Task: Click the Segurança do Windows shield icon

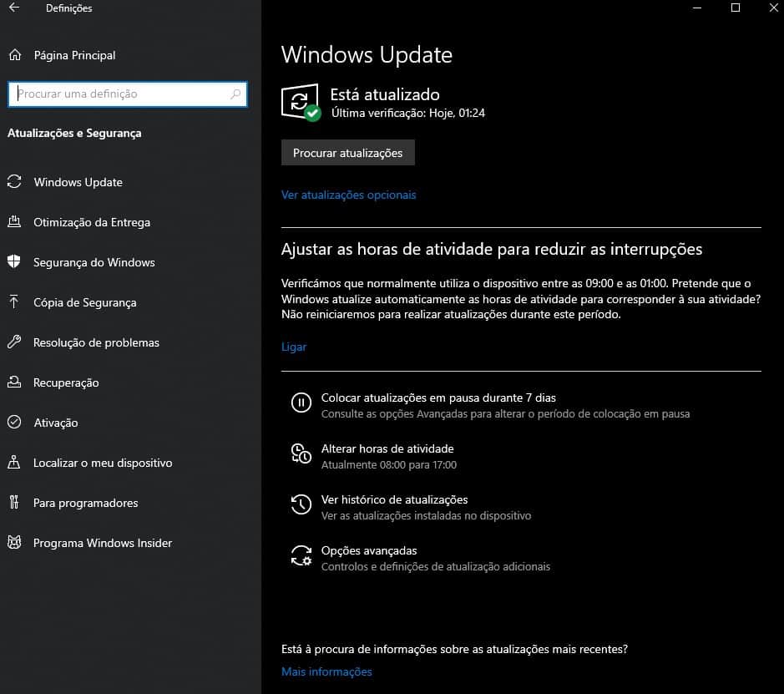Action: click(x=14, y=261)
